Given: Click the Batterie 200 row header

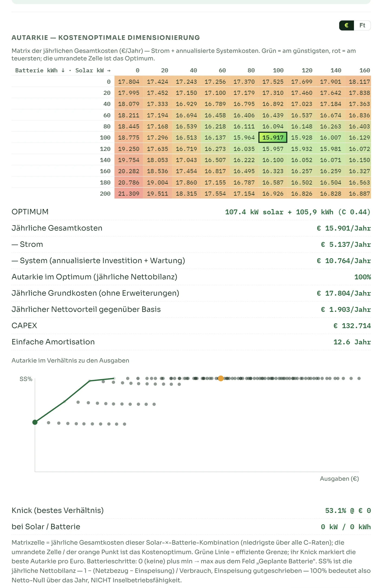Looking at the screenshot, I should click(105, 193).
